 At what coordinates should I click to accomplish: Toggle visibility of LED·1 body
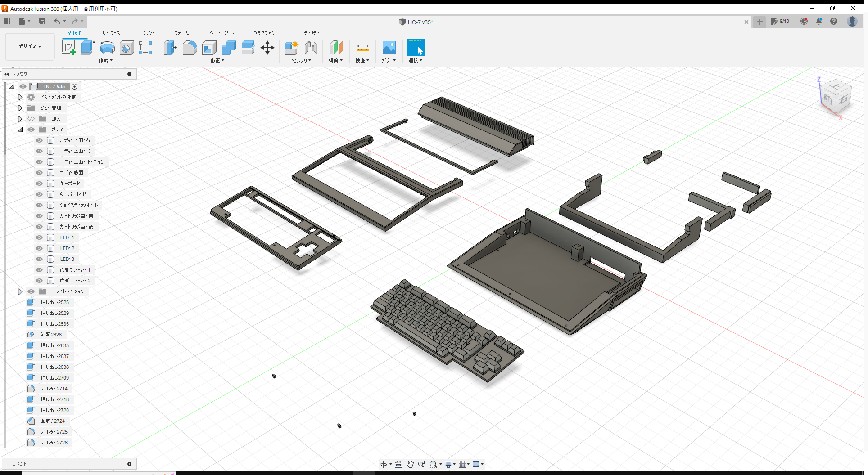[x=39, y=237]
